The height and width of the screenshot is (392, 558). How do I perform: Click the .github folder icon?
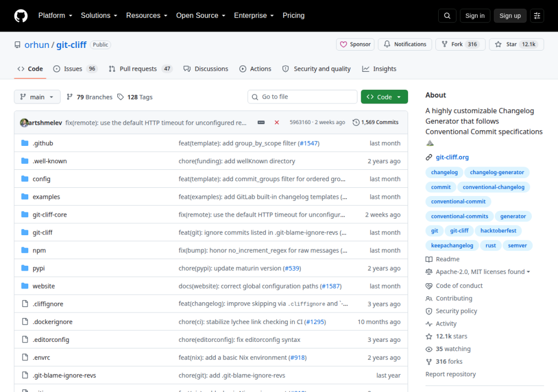[x=25, y=143]
